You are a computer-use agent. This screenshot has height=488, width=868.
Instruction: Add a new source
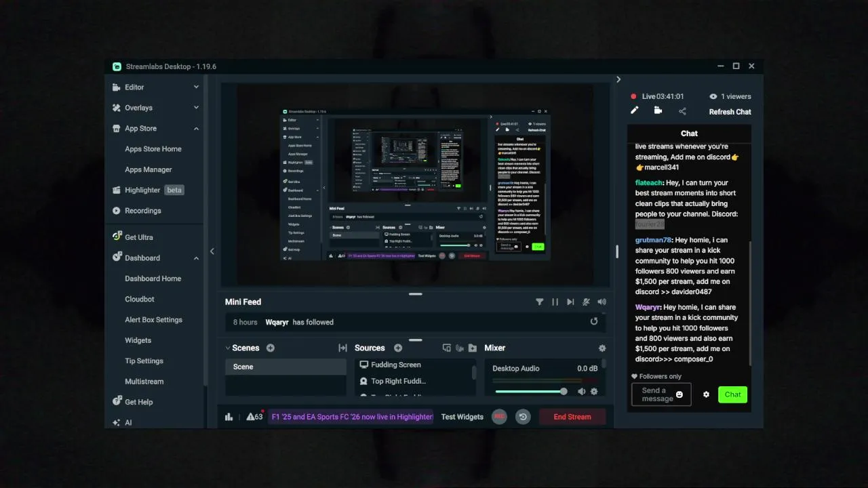[x=398, y=348]
